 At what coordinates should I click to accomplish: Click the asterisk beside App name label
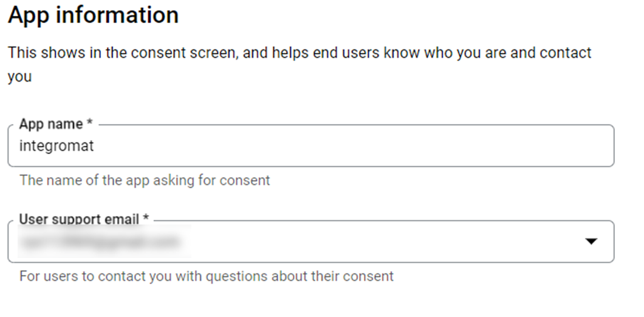pyautogui.click(x=89, y=124)
